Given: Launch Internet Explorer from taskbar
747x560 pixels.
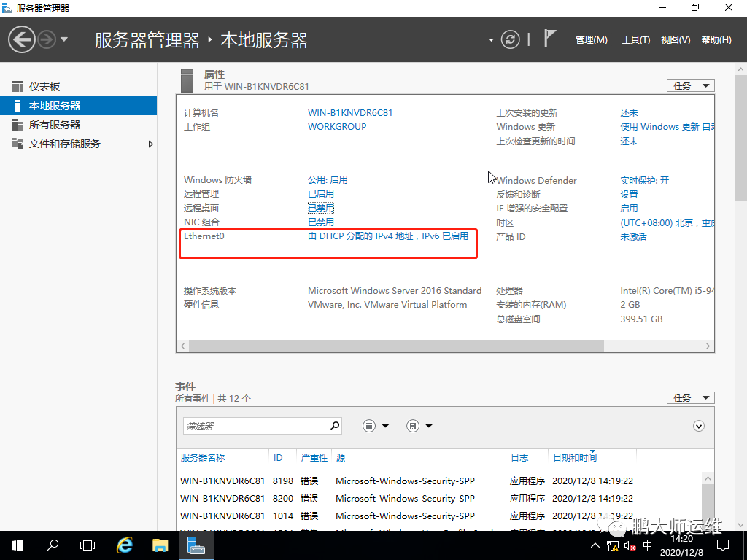Looking at the screenshot, I should [125, 545].
